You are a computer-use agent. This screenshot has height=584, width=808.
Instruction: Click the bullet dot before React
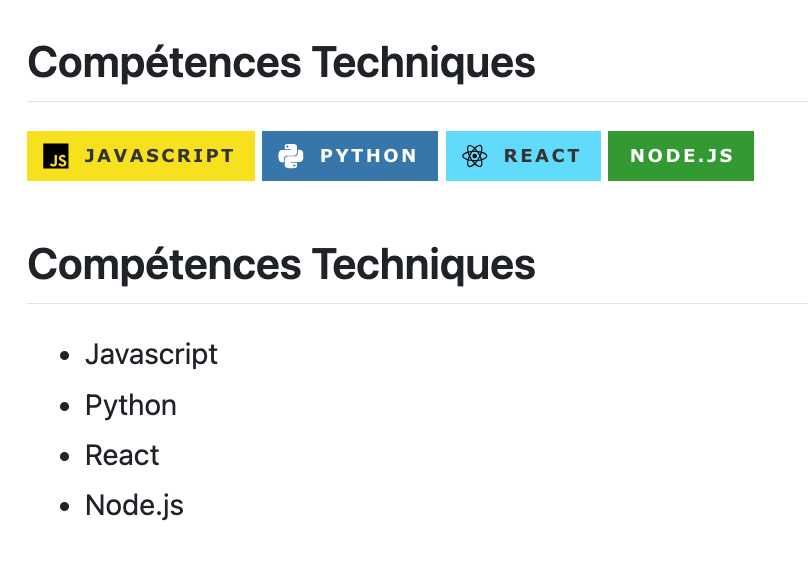coord(65,456)
